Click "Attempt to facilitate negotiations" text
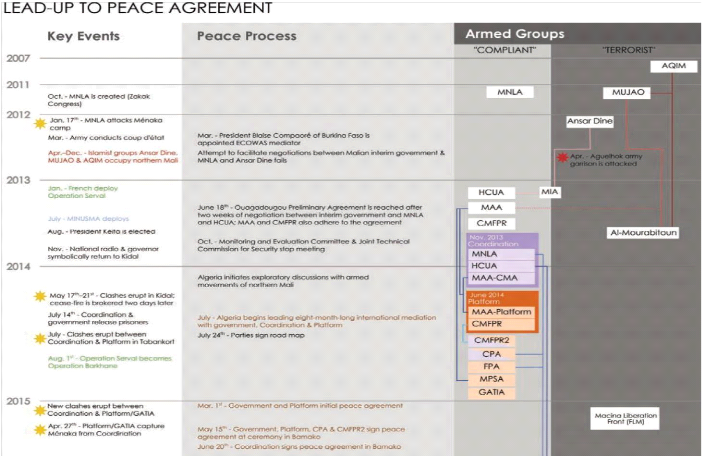 click(x=321, y=156)
